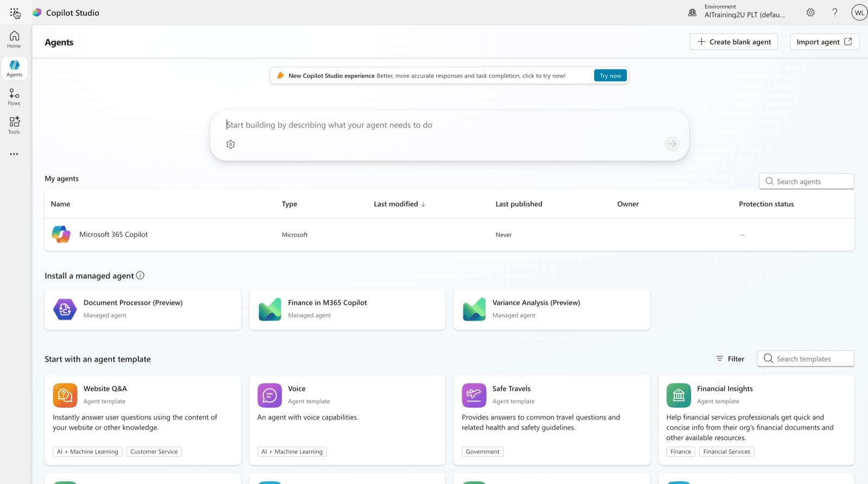Click the Owner column header
Viewport: 868px width, 484px height.
point(628,204)
